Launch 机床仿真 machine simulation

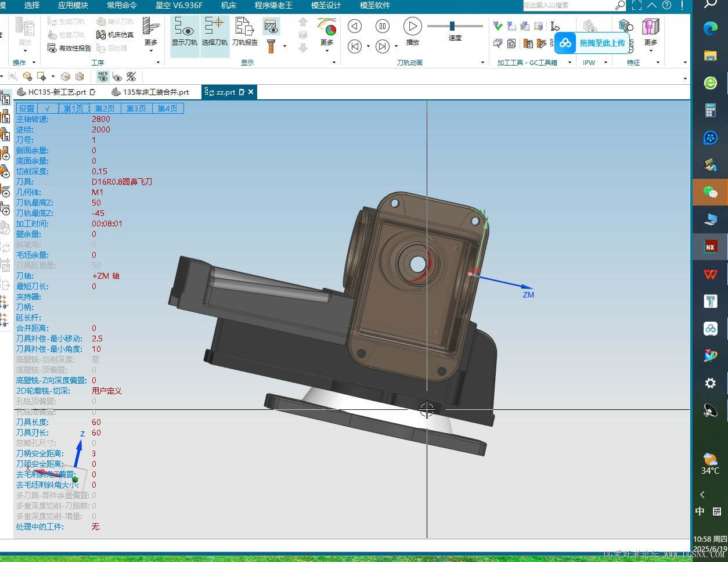click(115, 35)
